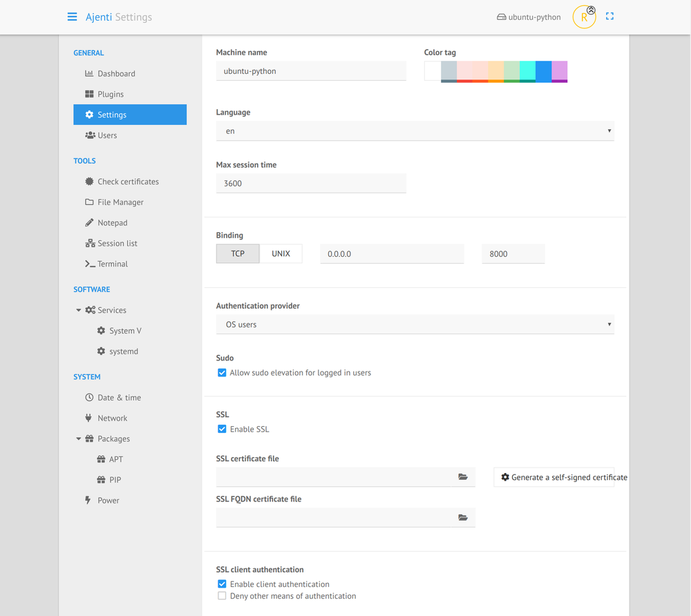Open the Authentication provider dropdown
The image size is (691, 616).
pyautogui.click(x=415, y=324)
